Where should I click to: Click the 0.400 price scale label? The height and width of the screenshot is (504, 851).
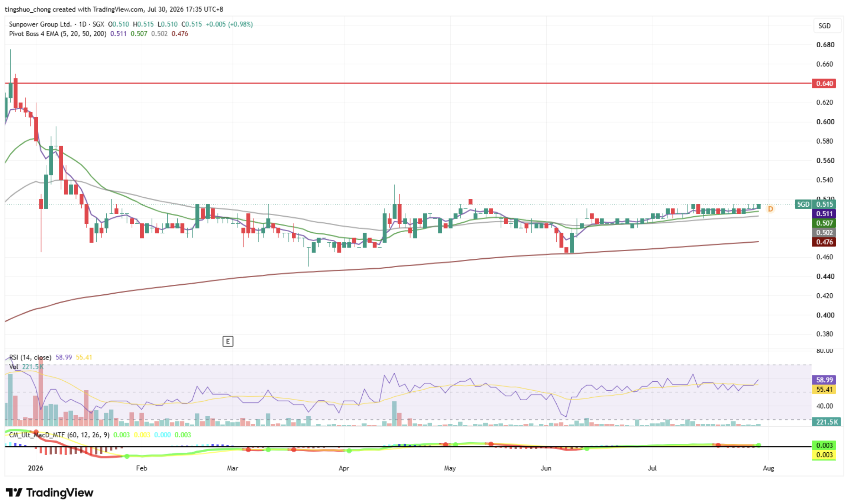coord(825,315)
